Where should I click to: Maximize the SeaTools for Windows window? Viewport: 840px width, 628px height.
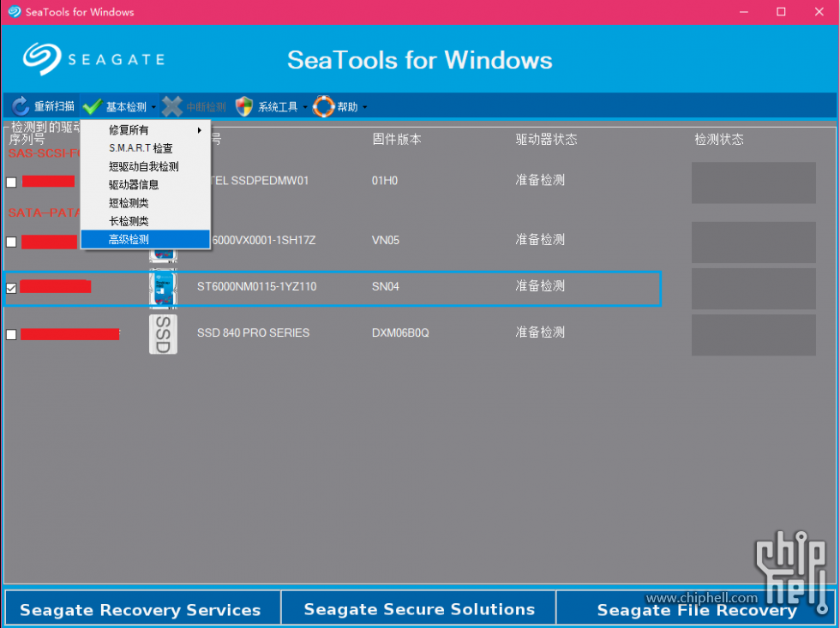click(x=781, y=12)
